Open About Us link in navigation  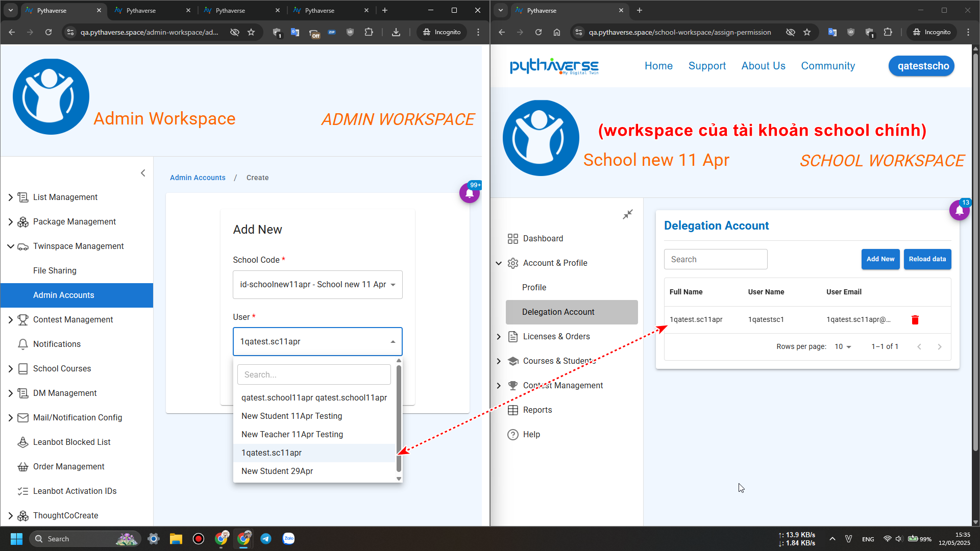(x=763, y=66)
